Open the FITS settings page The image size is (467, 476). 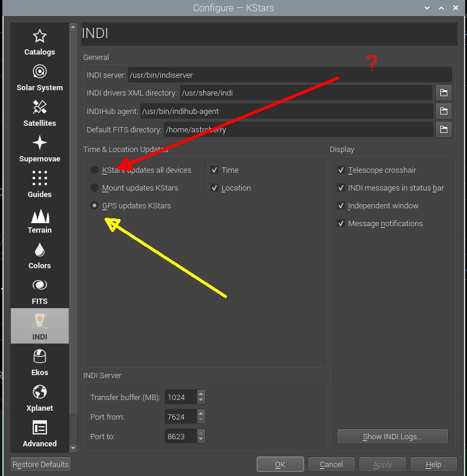point(39,291)
